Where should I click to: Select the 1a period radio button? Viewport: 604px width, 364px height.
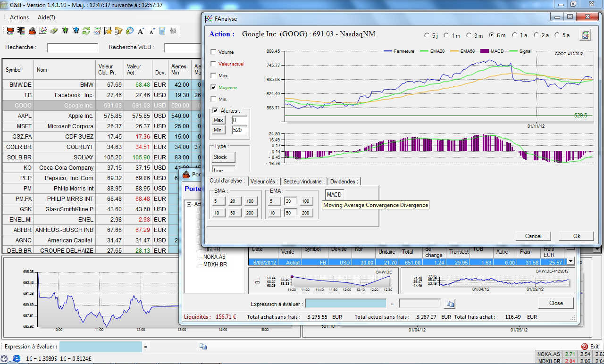(515, 35)
